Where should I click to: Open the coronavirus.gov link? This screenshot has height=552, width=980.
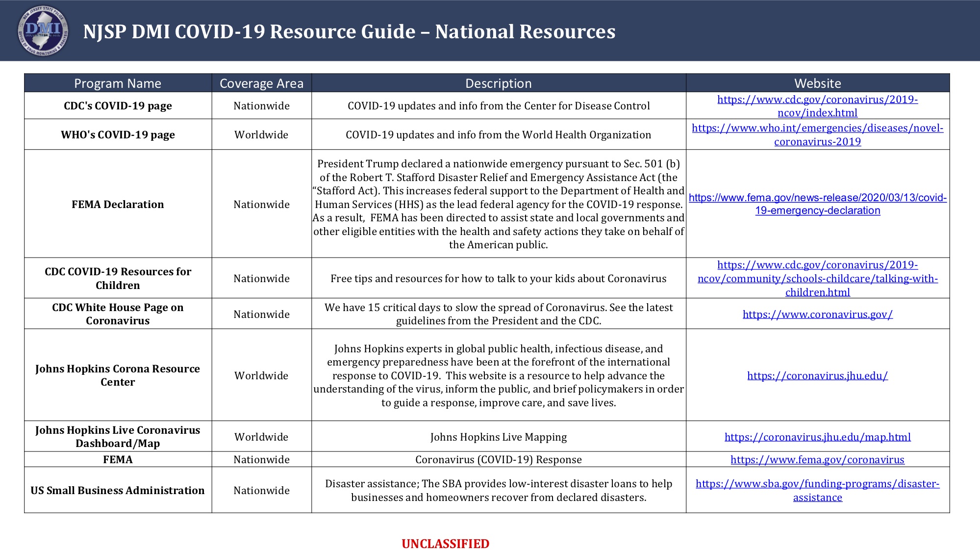pyautogui.click(x=817, y=314)
